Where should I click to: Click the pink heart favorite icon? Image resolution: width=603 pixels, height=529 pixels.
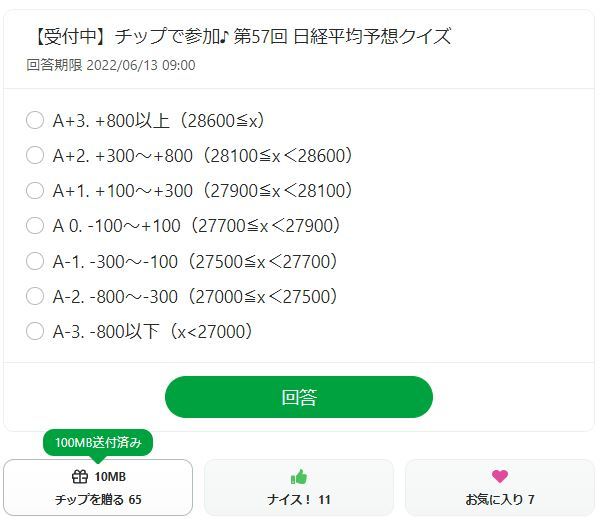tap(500, 477)
